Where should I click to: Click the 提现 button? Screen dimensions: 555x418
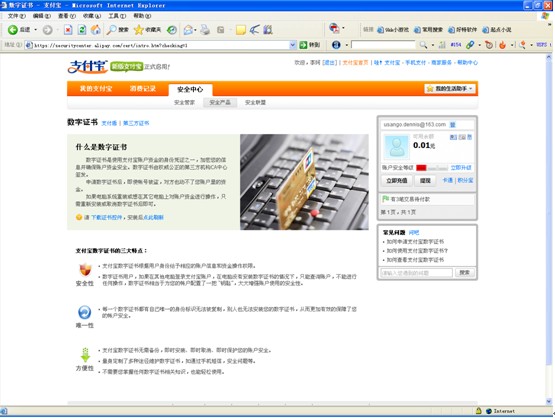(425, 181)
